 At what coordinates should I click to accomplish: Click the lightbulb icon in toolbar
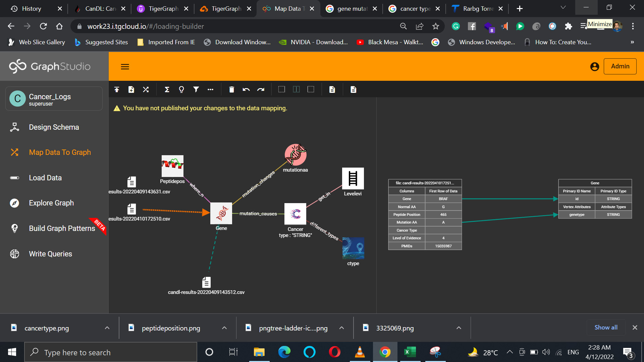tap(181, 89)
